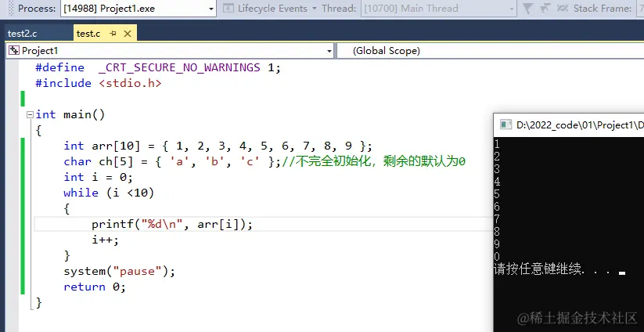The width and height of the screenshot is (644, 332).
Task: Open the Project1 navigation dropdown
Action: tap(170, 51)
